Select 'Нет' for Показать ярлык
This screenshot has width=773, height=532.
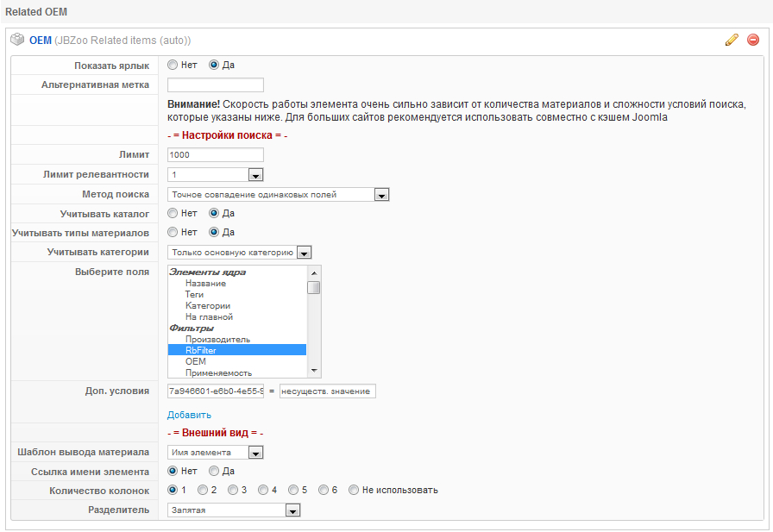coord(173,65)
